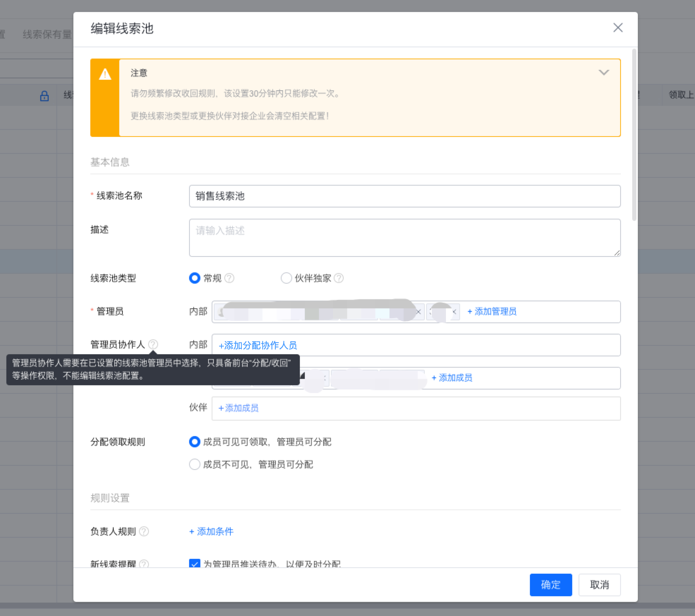
Task: Remove the first administrator tag via its × icon
Action: (x=418, y=312)
